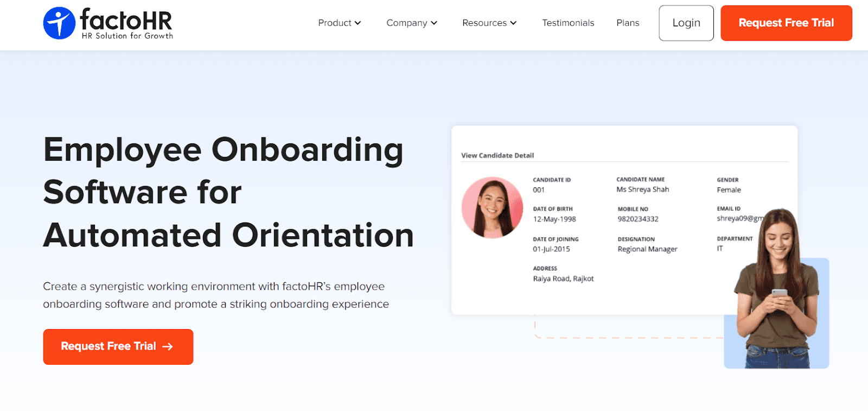Click the candidate profile photo
This screenshot has height=411, width=868.
(493, 207)
